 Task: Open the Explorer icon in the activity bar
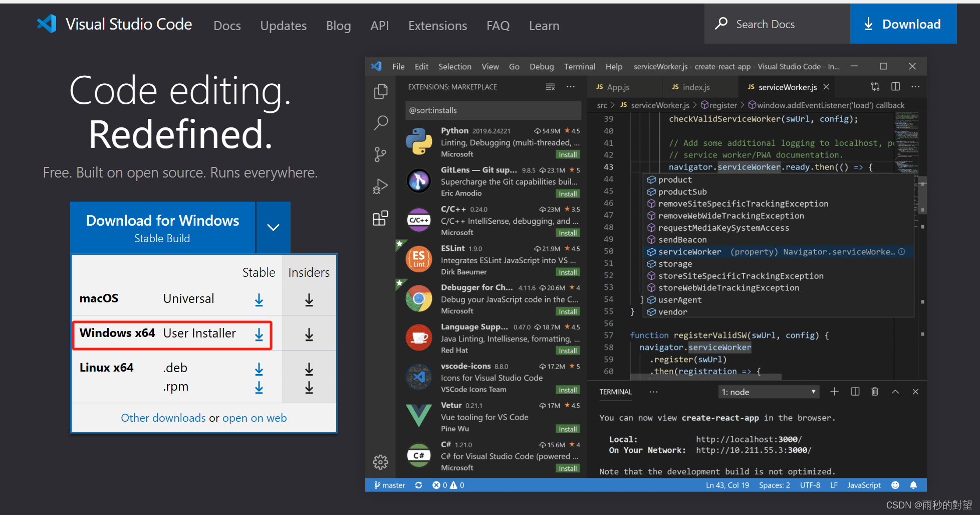coord(381,91)
